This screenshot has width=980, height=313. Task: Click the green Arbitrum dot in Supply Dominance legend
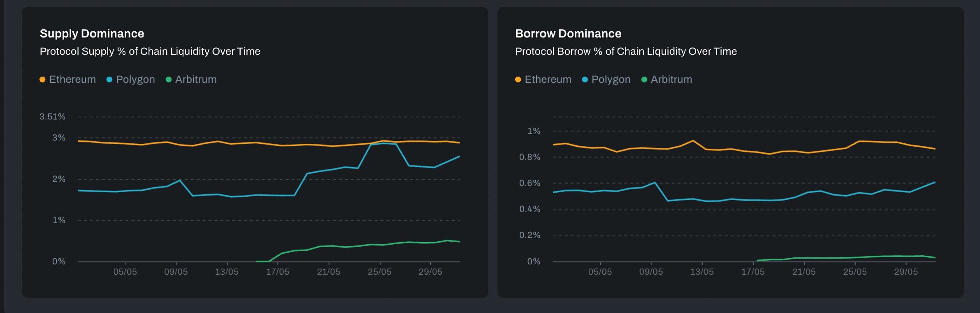[x=169, y=79]
